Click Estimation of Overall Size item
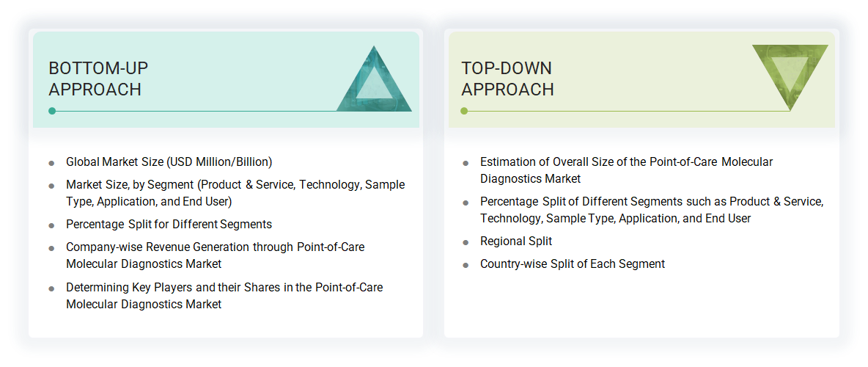Screen dimensions: 868x367 tap(626, 170)
